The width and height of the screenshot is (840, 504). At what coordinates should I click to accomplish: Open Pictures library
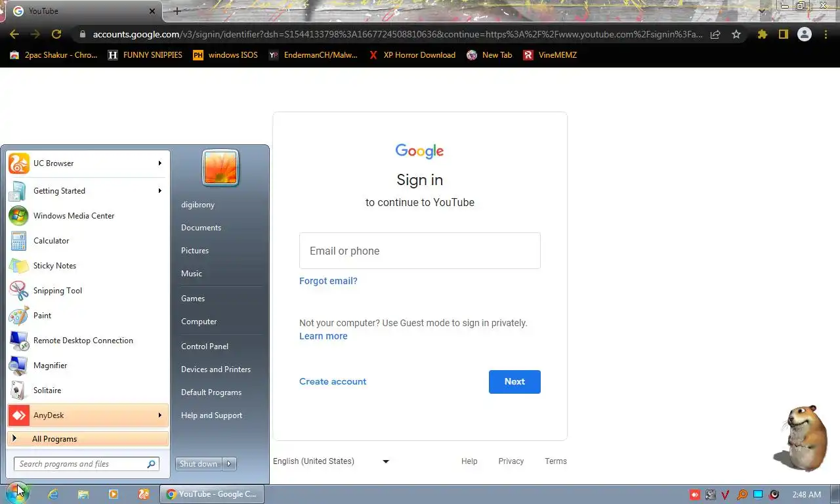(x=195, y=251)
